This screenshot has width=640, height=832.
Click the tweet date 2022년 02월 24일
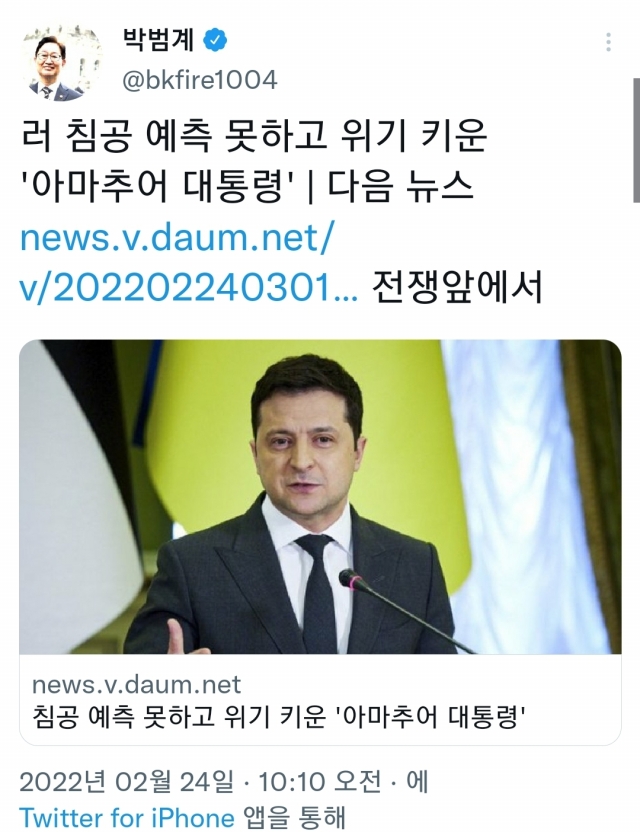[126, 782]
